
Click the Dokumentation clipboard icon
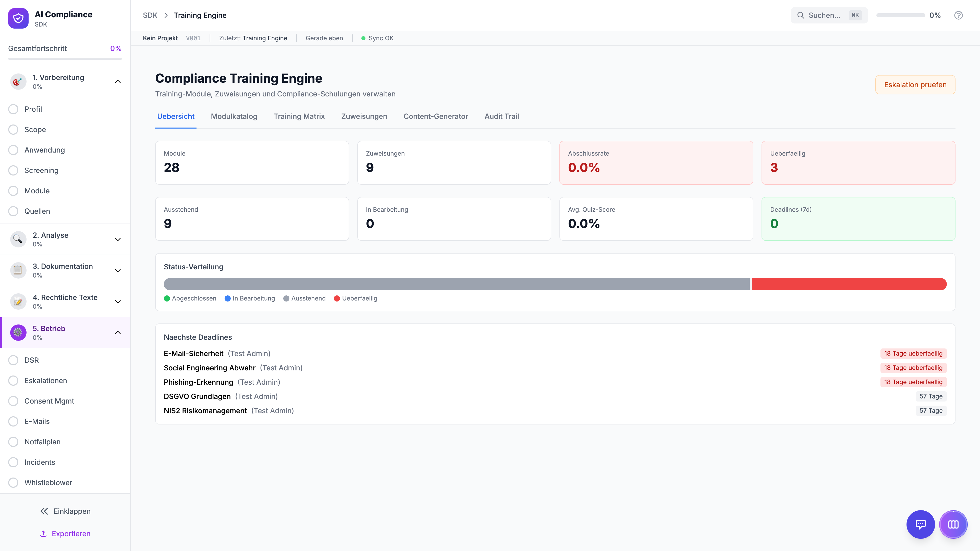18,270
